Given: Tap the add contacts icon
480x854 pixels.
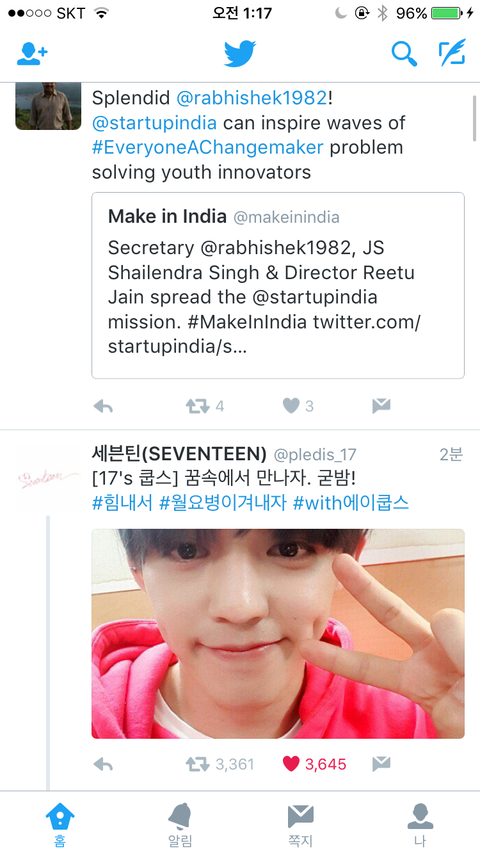Looking at the screenshot, I should coord(32,53).
